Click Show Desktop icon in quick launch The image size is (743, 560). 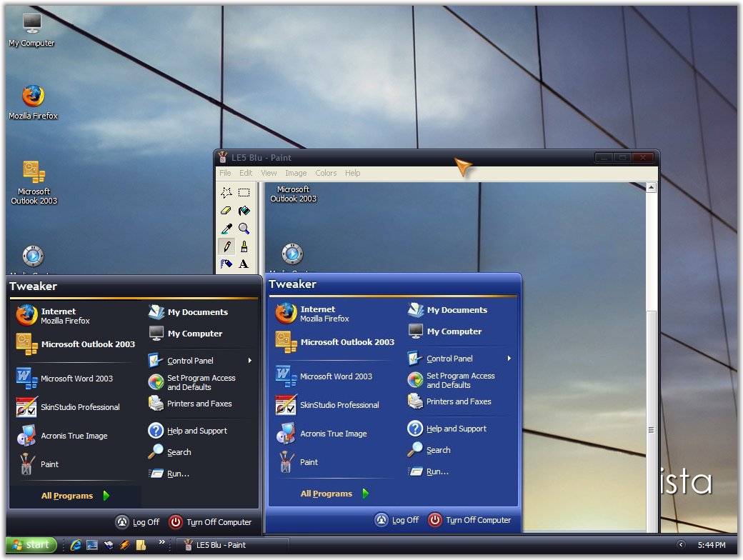pyautogui.click(x=92, y=545)
